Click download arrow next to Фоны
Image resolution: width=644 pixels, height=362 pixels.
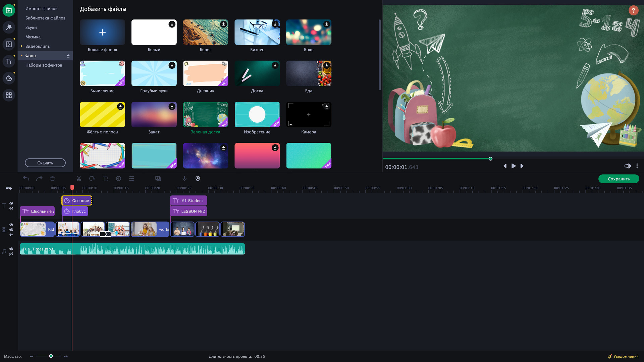coord(68,56)
